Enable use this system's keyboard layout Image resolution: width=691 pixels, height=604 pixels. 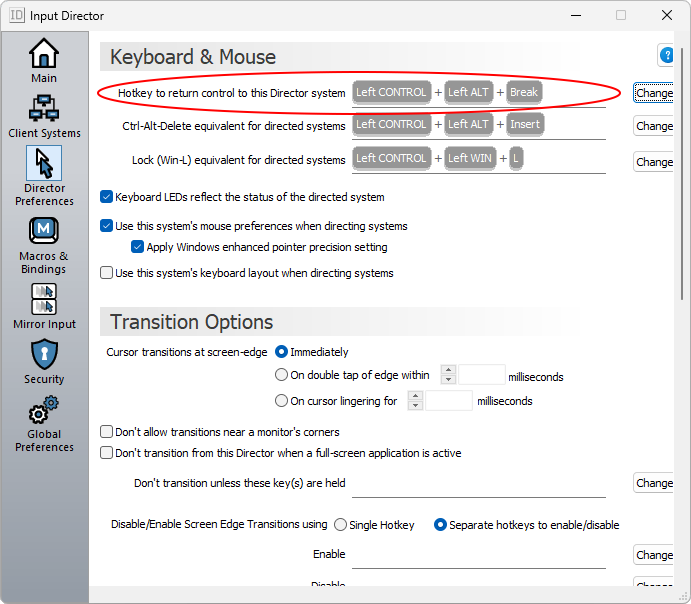(x=107, y=273)
